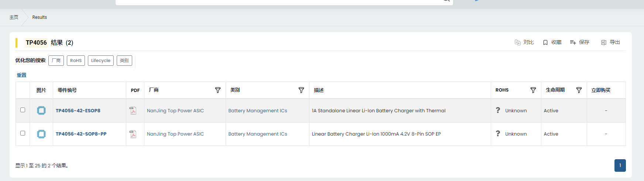Click the 收藏 bookmark icon
Viewport: 644px width, 181px height.
[x=545, y=42]
